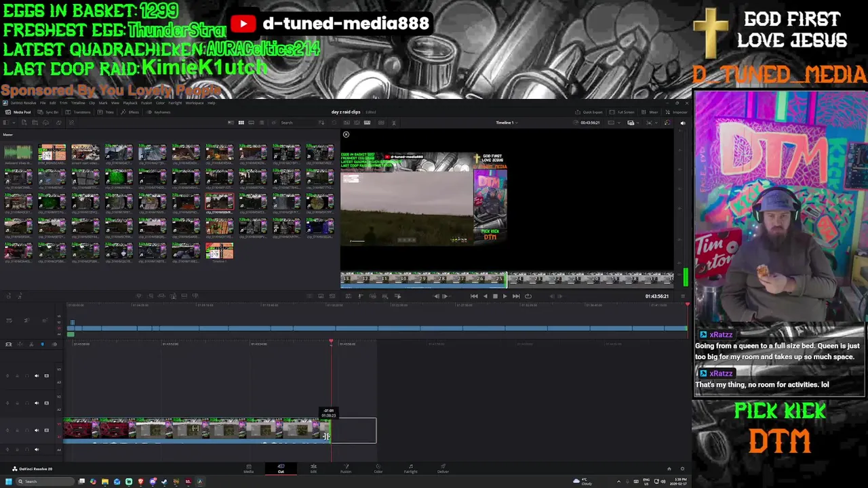Image resolution: width=868 pixels, height=488 pixels.
Task: Expand the bin list dropdown arrow
Action: pos(14,122)
